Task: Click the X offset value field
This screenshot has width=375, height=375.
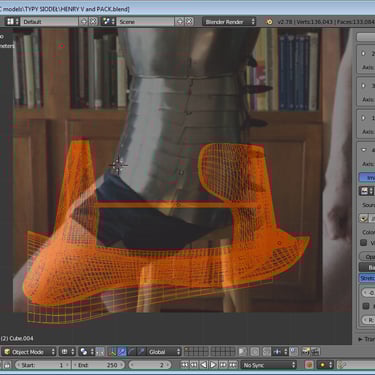Action: [x=368, y=293]
